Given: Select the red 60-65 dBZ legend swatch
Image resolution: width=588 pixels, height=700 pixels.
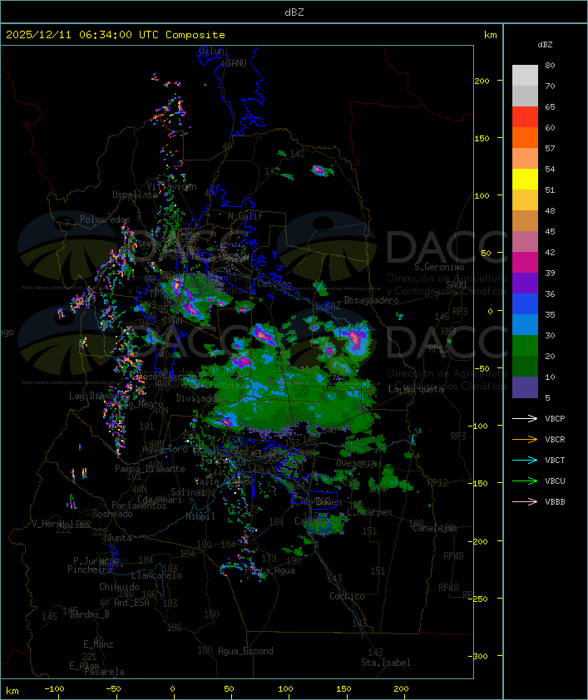Looking at the screenshot, I should 525,117.
